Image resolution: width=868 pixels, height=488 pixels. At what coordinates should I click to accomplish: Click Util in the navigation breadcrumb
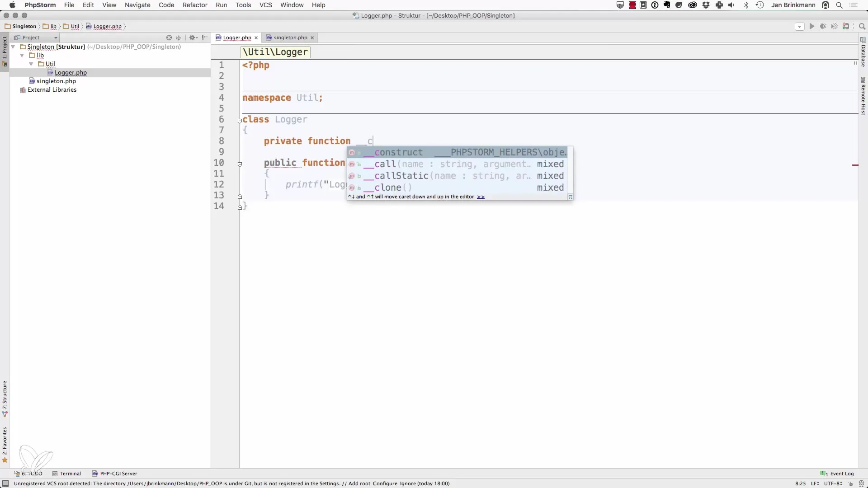pos(71,26)
